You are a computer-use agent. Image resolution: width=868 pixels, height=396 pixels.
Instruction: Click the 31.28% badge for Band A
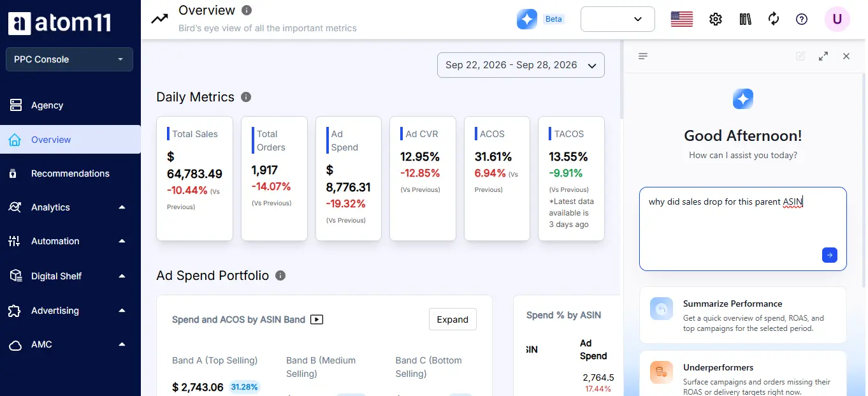pos(245,387)
